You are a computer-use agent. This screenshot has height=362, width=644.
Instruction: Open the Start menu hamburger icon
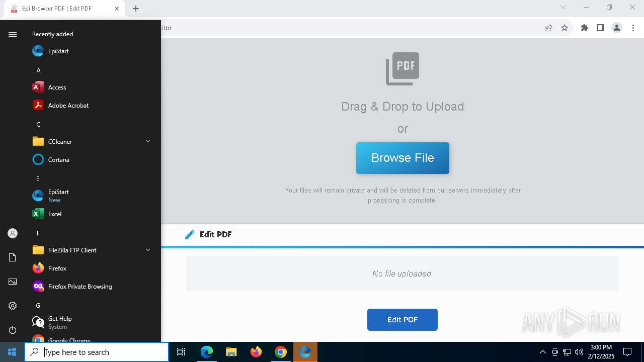click(x=13, y=34)
